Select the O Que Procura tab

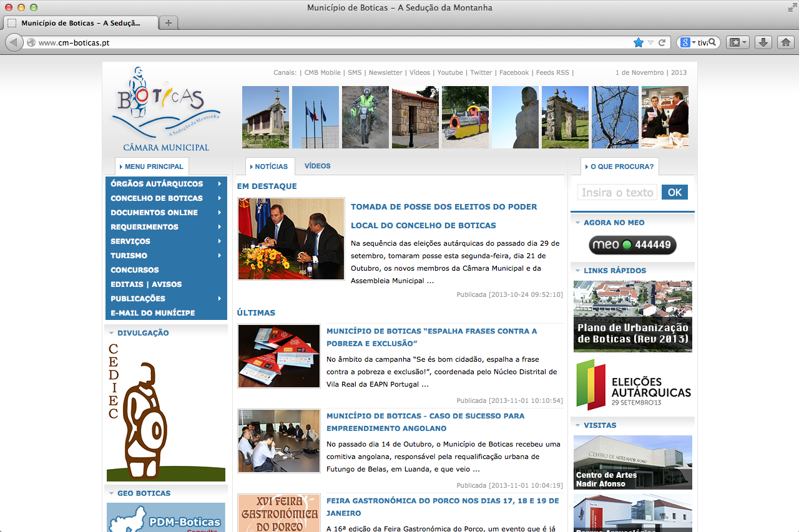[x=619, y=167]
